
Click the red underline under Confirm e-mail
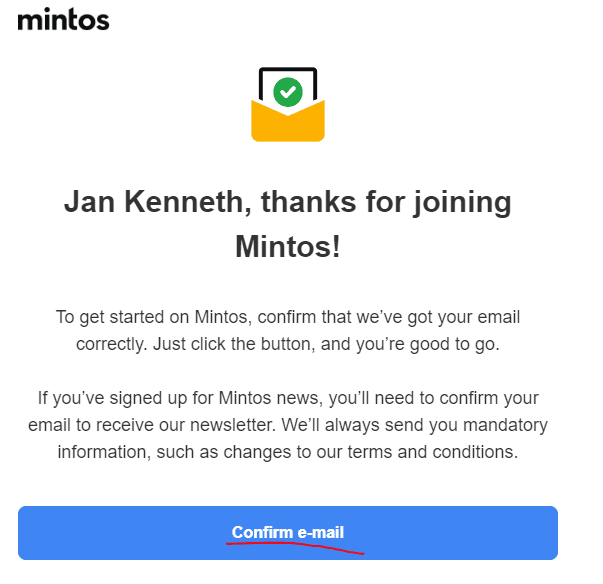[x=295, y=546]
